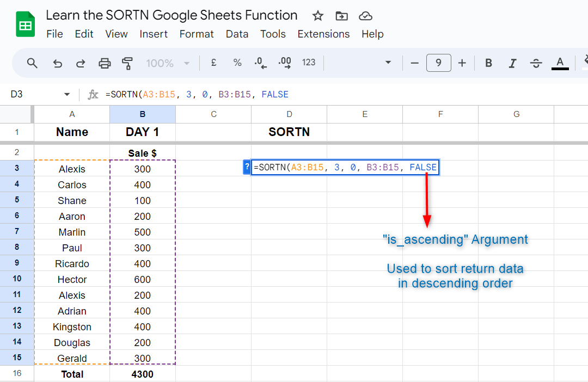Open the 123 number format menu
The height and width of the screenshot is (382, 588).
click(x=309, y=63)
